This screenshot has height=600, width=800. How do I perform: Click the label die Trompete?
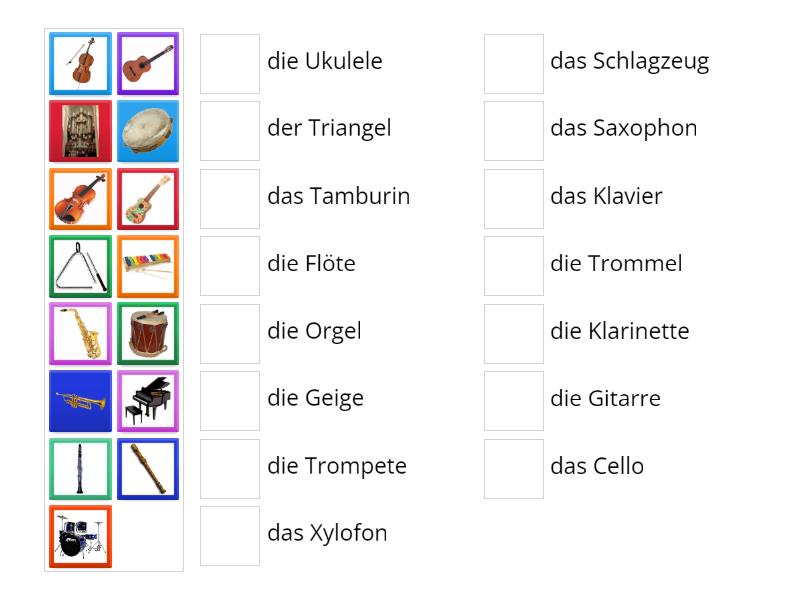(x=336, y=466)
